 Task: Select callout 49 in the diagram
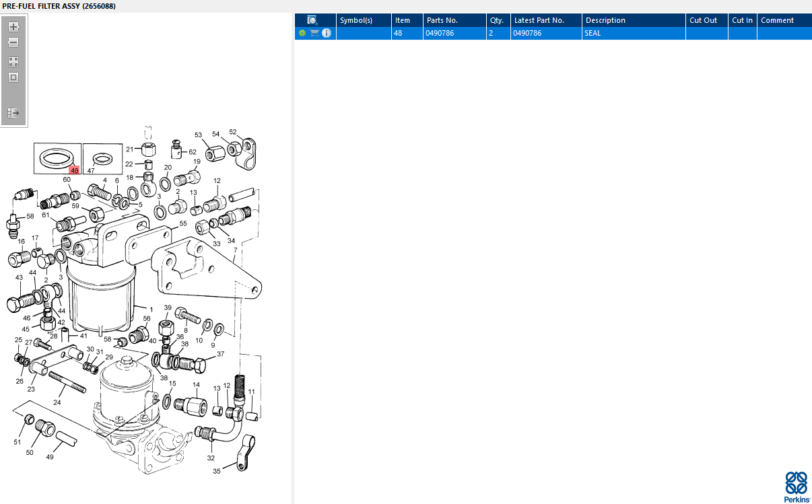(x=50, y=457)
